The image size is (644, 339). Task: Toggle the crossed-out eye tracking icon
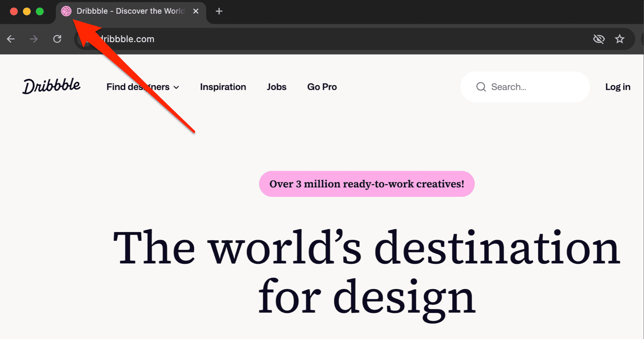pyautogui.click(x=599, y=39)
